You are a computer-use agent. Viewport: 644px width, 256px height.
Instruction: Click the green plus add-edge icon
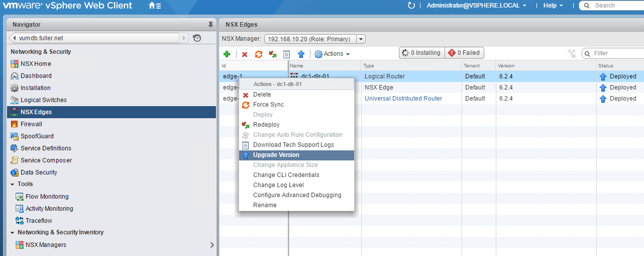click(227, 54)
